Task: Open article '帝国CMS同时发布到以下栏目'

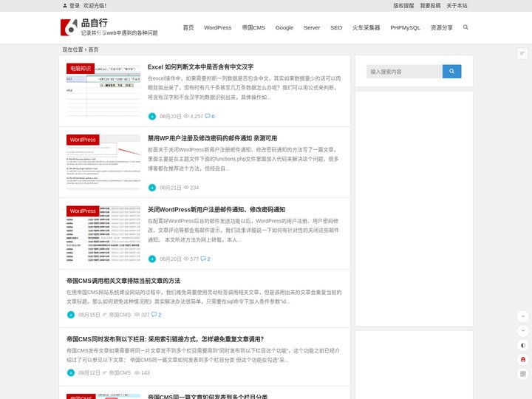Action: click(x=166, y=339)
